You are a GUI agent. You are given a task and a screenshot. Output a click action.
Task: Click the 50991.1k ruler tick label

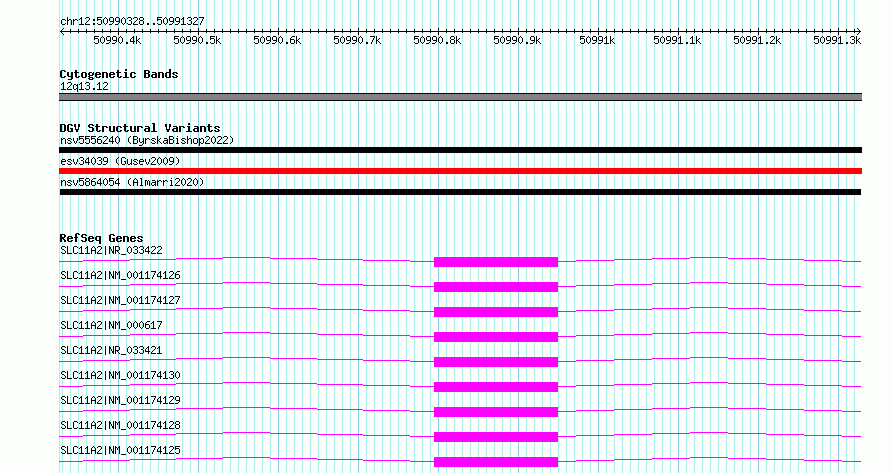click(x=677, y=40)
